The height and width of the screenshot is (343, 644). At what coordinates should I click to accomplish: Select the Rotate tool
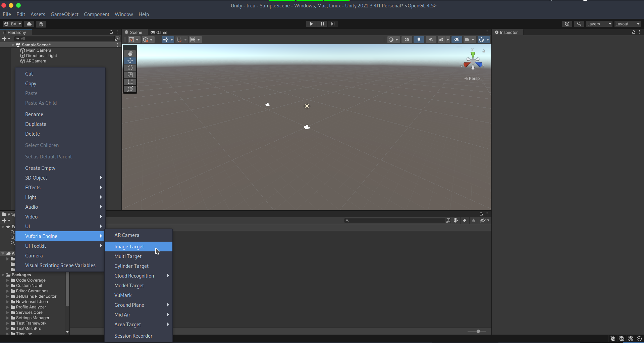pyautogui.click(x=130, y=68)
